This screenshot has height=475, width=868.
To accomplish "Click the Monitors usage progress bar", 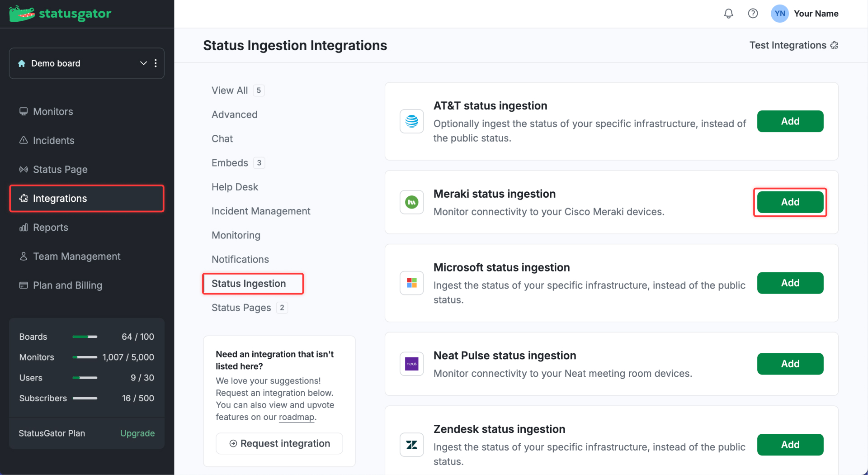I will coord(85,357).
